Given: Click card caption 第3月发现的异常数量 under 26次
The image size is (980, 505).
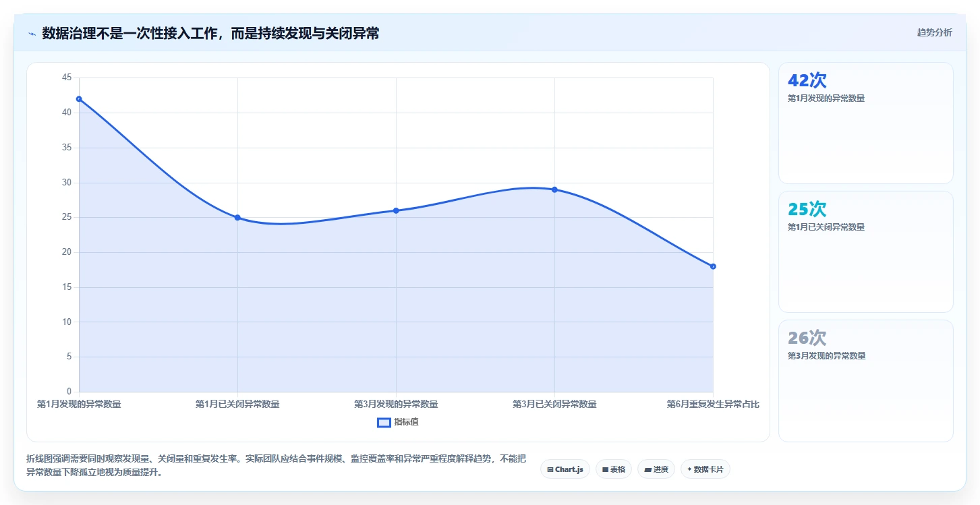Looking at the screenshot, I should [x=826, y=356].
